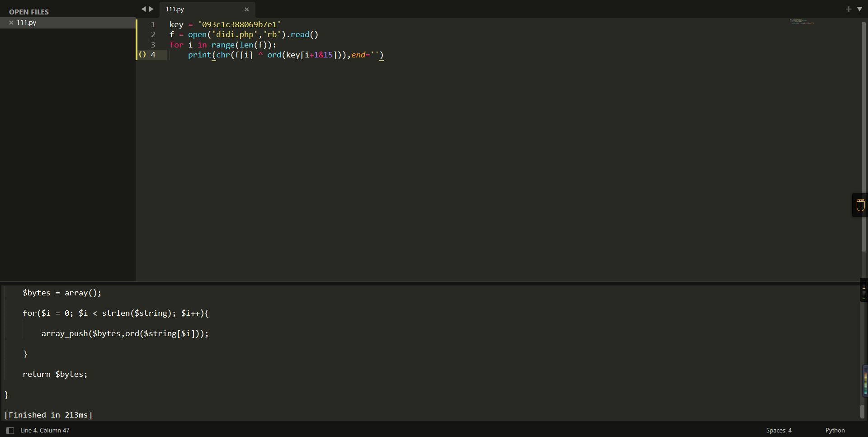This screenshot has height=437, width=868.
Task: Click the Line 4, Column 47 status text
Action: coord(45,430)
